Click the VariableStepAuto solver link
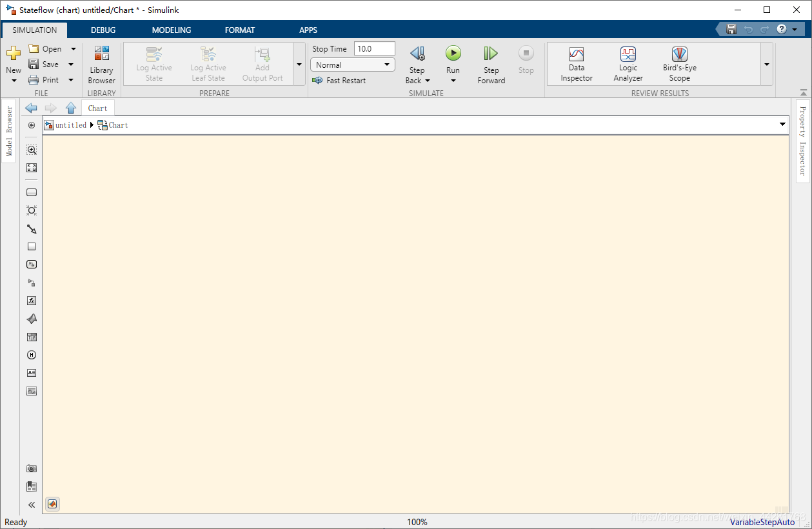This screenshot has height=529, width=812. [x=762, y=522]
